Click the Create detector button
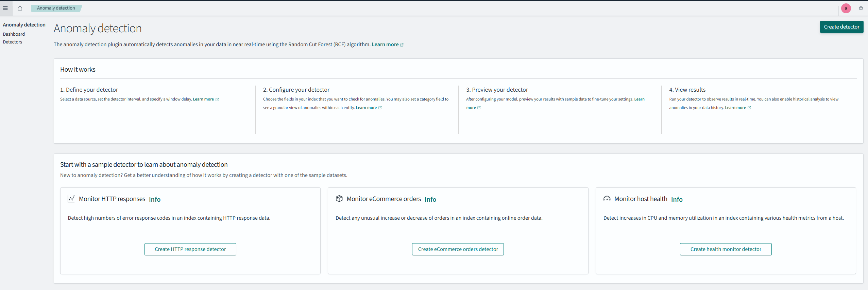868x290 pixels. coord(841,27)
